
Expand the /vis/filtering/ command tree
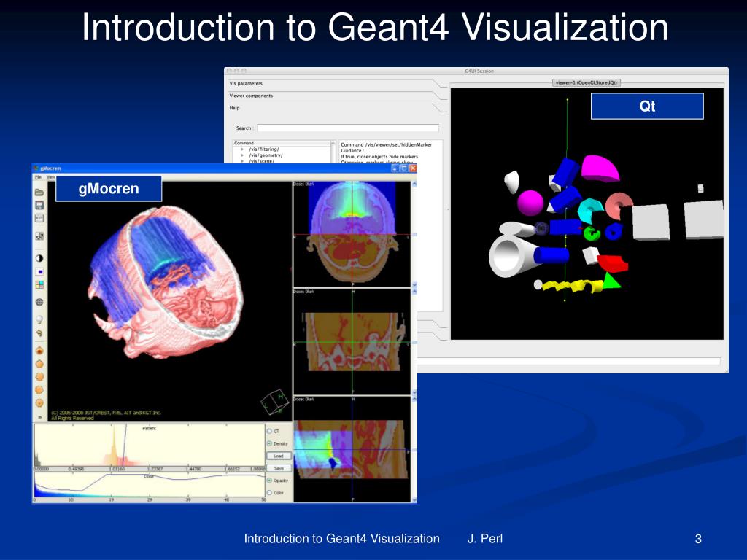(242, 149)
